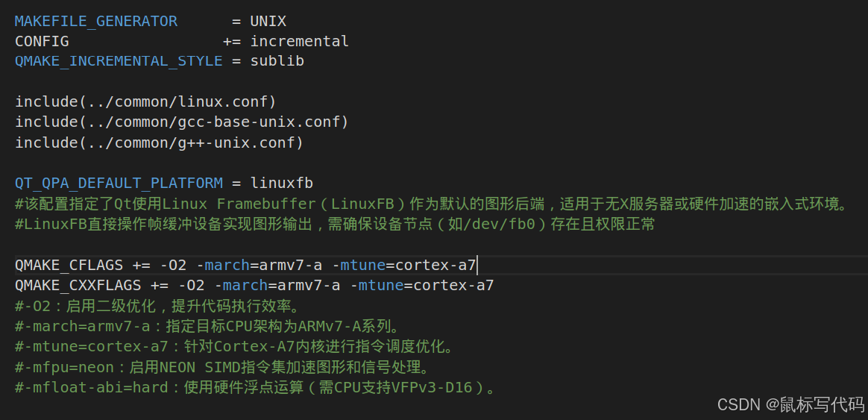Click the gcc-base-unix.conf include line
This screenshot has height=420, width=868.
pos(182,122)
